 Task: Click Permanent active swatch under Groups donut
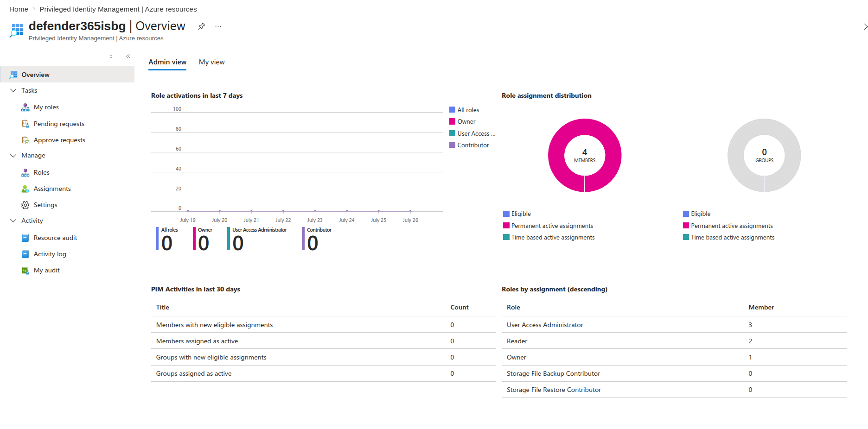click(x=686, y=226)
